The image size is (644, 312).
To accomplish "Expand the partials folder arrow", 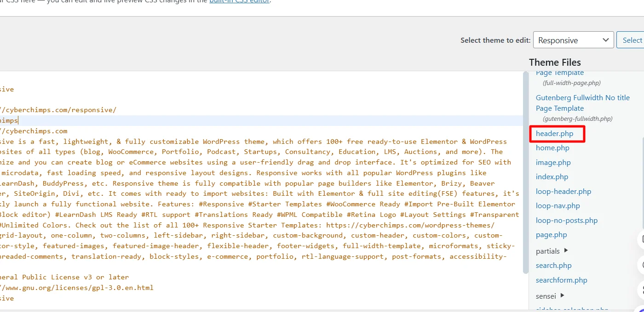I will coord(566,250).
